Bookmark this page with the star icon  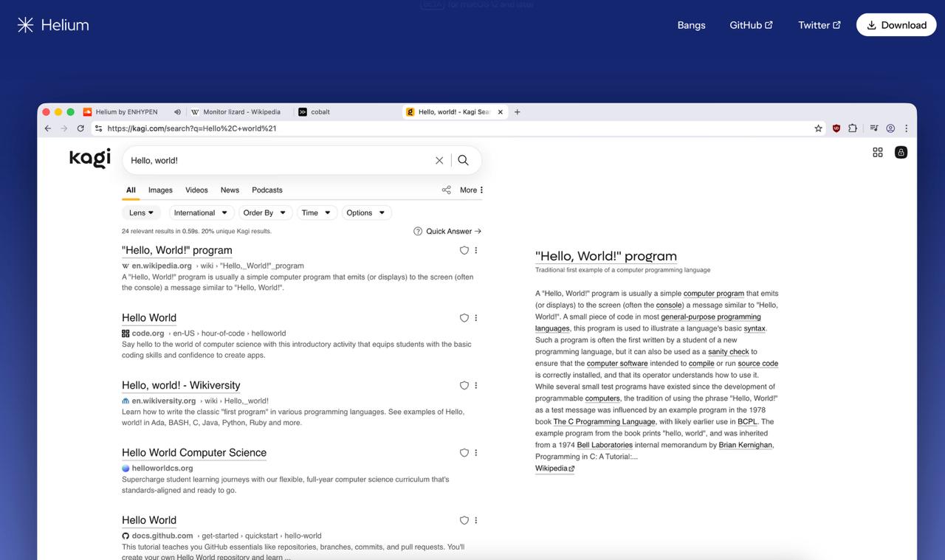pos(818,128)
